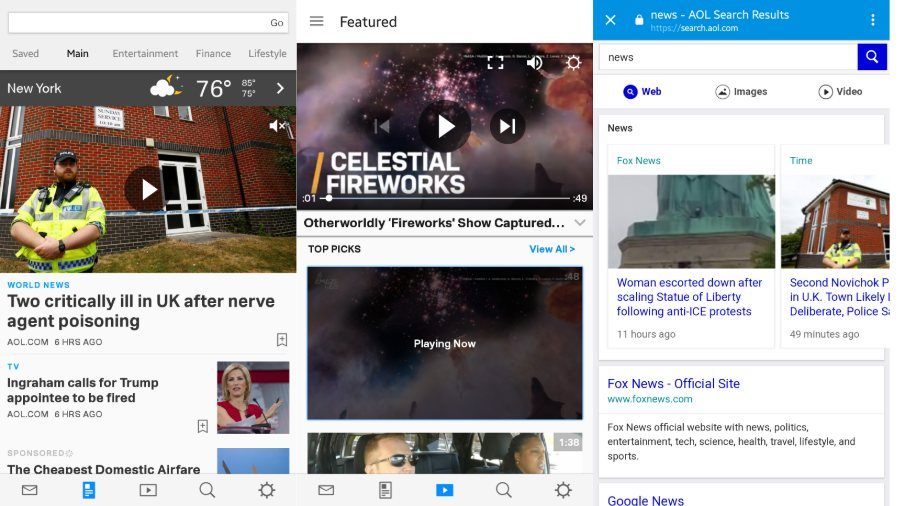Seek Celestial Fireworks video progress bar

445,198
